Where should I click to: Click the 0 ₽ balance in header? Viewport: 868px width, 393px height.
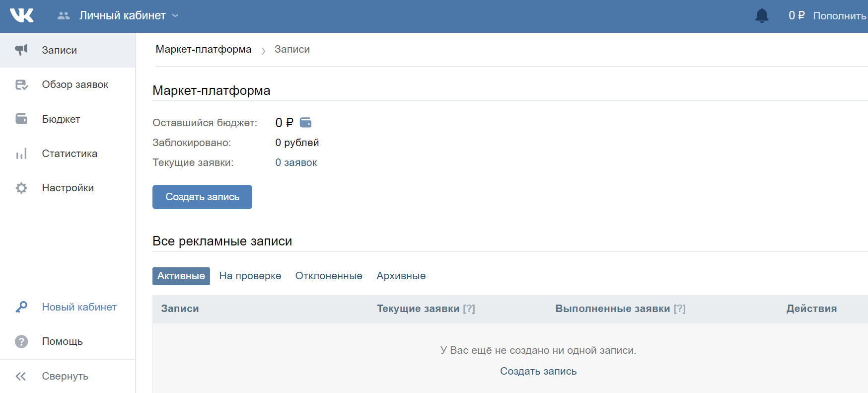pos(796,16)
